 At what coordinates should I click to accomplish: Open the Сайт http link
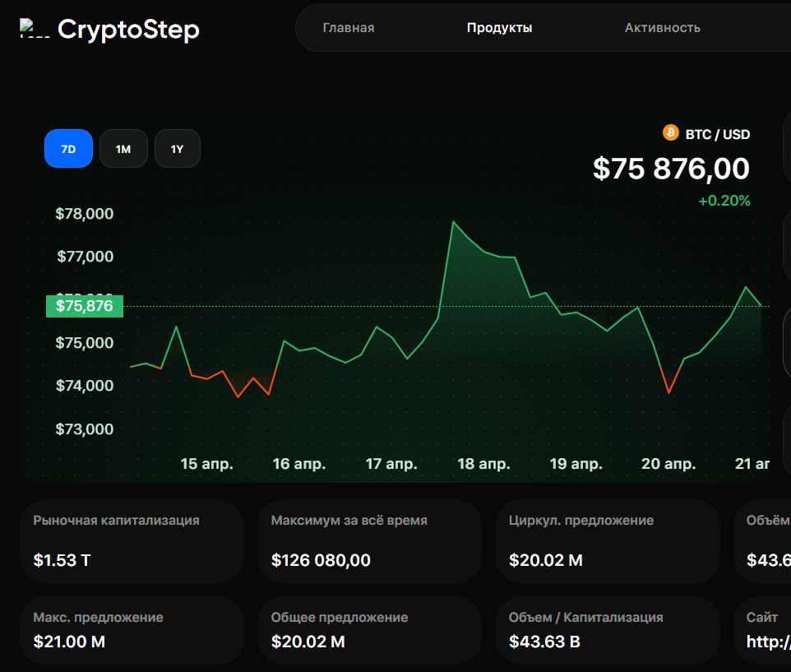(768, 642)
